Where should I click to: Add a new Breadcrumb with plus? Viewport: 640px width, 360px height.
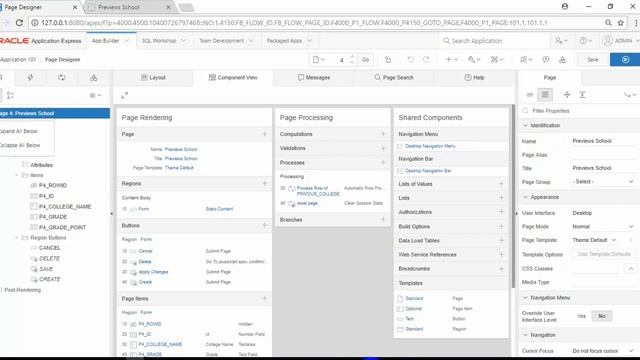(x=501, y=269)
